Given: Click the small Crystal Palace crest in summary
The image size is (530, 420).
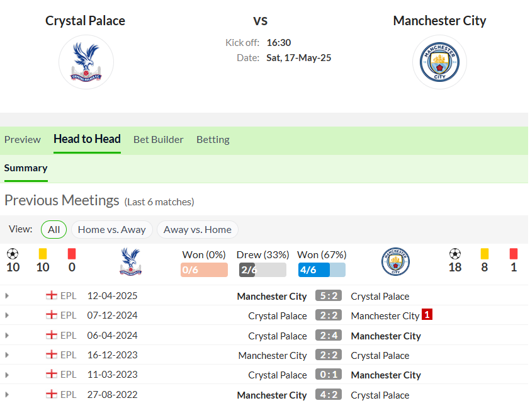Looking at the screenshot, I should [130, 261].
